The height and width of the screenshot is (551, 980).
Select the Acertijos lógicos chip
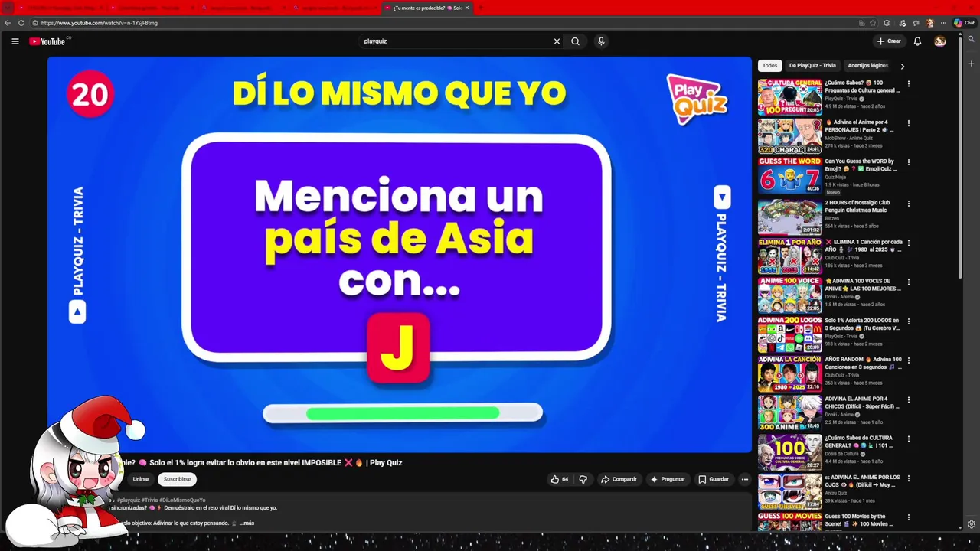867,66
